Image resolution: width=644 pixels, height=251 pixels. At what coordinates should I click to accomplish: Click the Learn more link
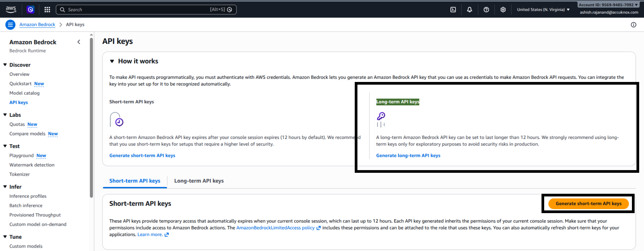[150, 234]
